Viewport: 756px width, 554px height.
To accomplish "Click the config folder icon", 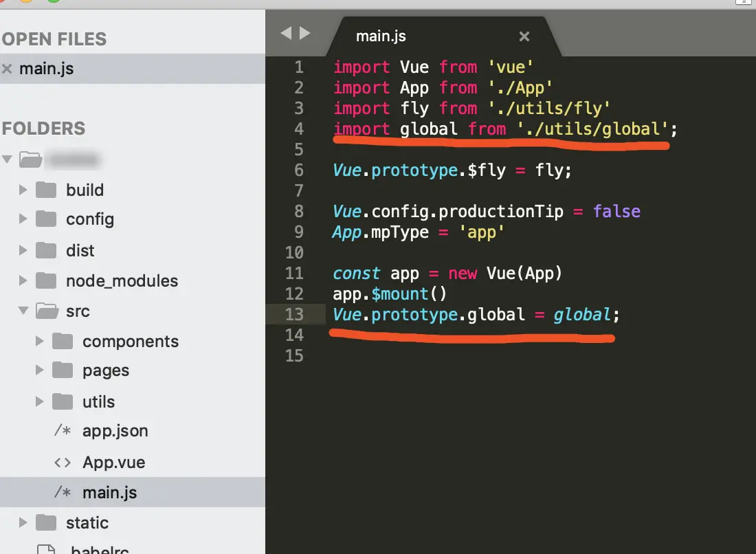I will (x=46, y=219).
